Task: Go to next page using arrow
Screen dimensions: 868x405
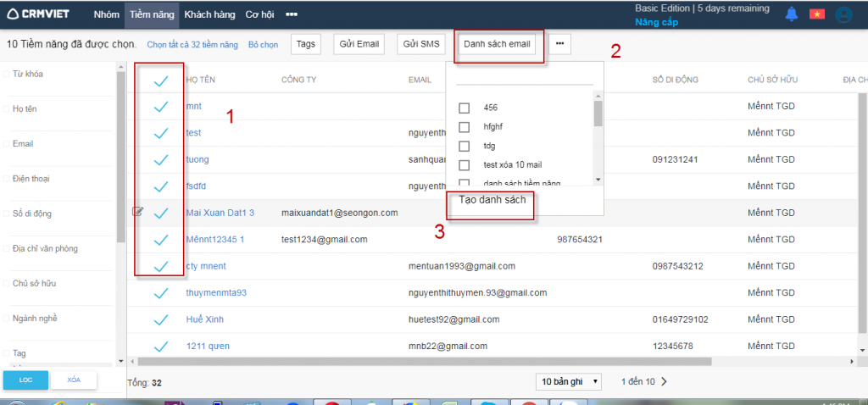Action: pos(664,381)
